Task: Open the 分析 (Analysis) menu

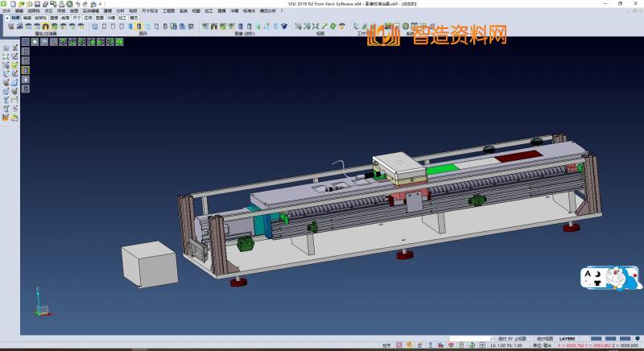Action: 120,10
